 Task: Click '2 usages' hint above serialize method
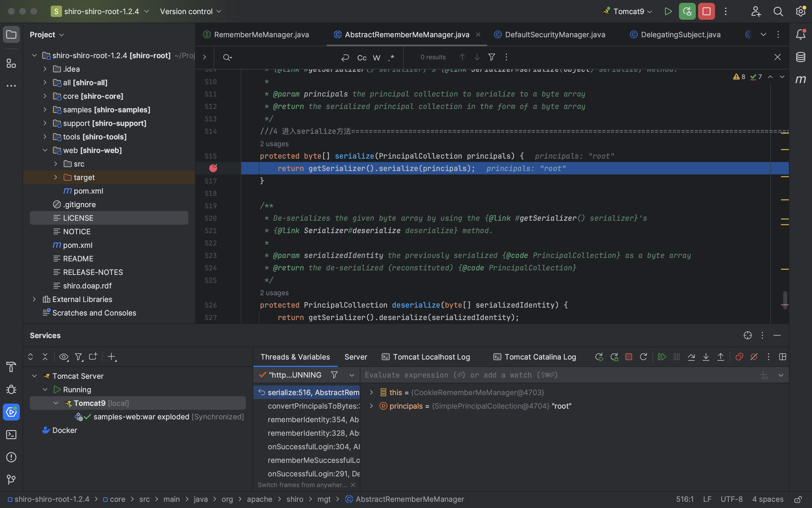[x=274, y=144]
